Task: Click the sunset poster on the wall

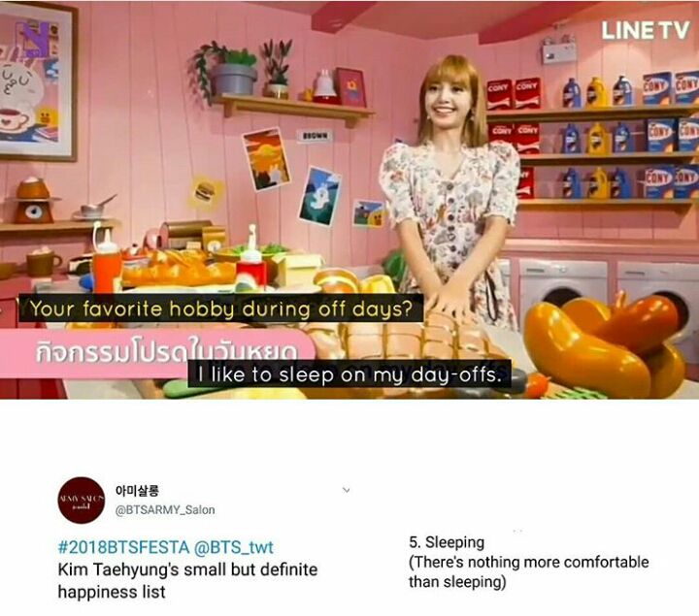Action: click(x=266, y=159)
